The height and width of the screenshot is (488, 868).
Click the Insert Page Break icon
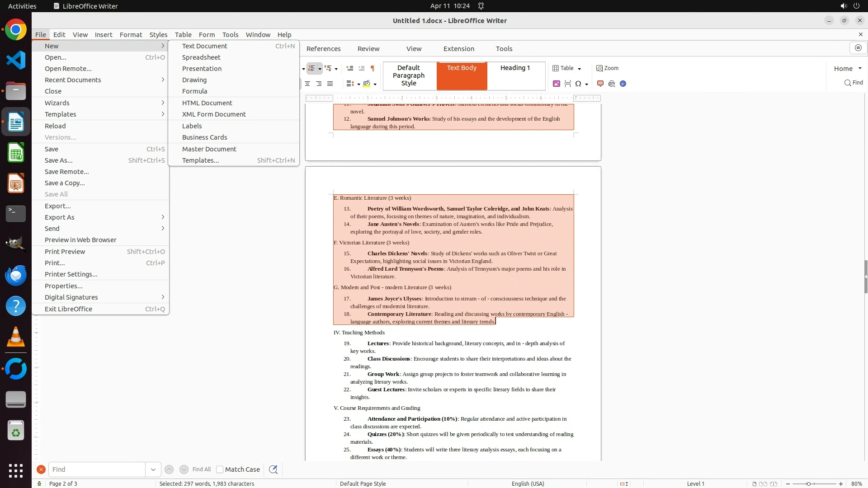[567, 84]
